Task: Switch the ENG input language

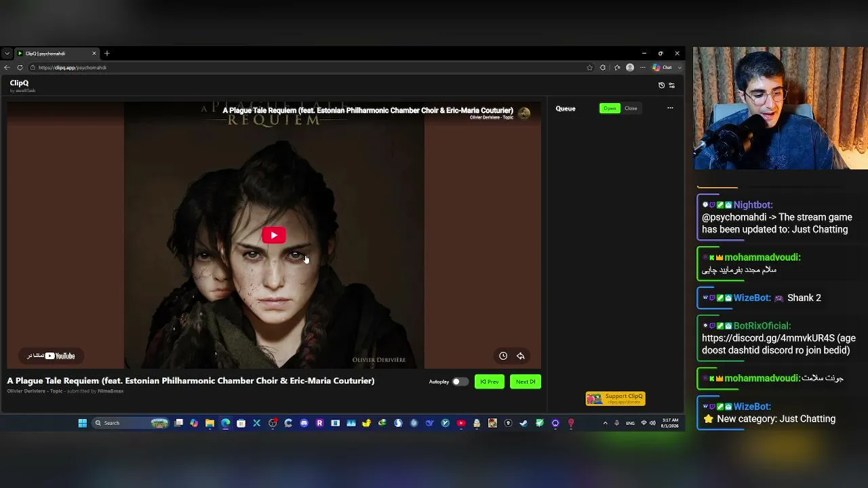Action: tap(630, 423)
